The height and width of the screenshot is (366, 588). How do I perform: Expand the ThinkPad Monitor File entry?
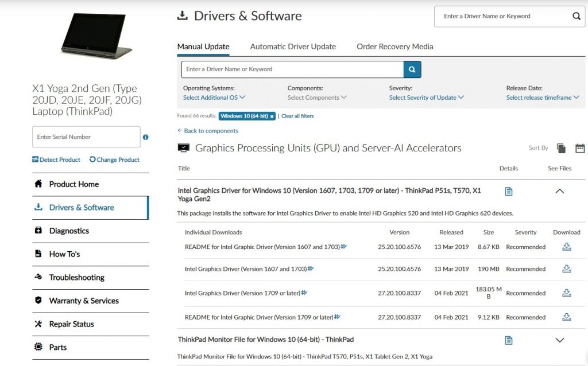click(x=560, y=340)
